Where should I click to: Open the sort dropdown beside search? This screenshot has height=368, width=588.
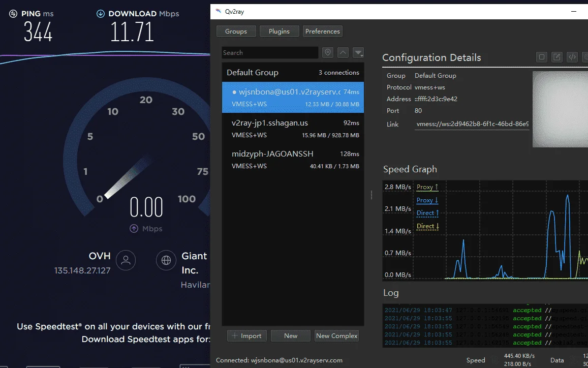tap(358, 52)
